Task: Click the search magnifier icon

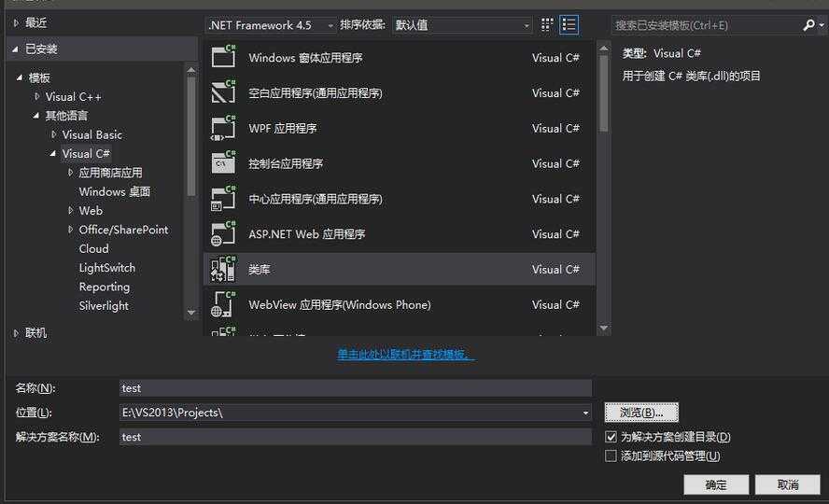Action: click(x=808, y=25)
